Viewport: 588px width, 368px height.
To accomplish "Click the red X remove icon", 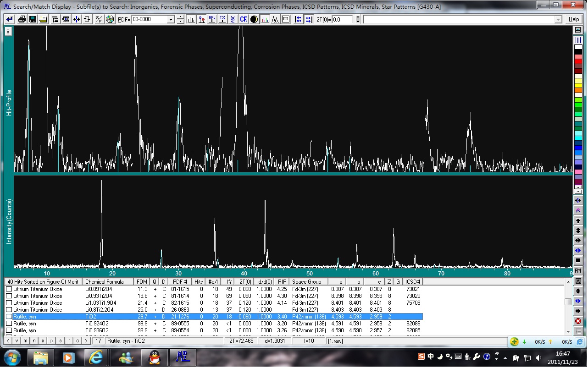I will (x=578, y=321).
